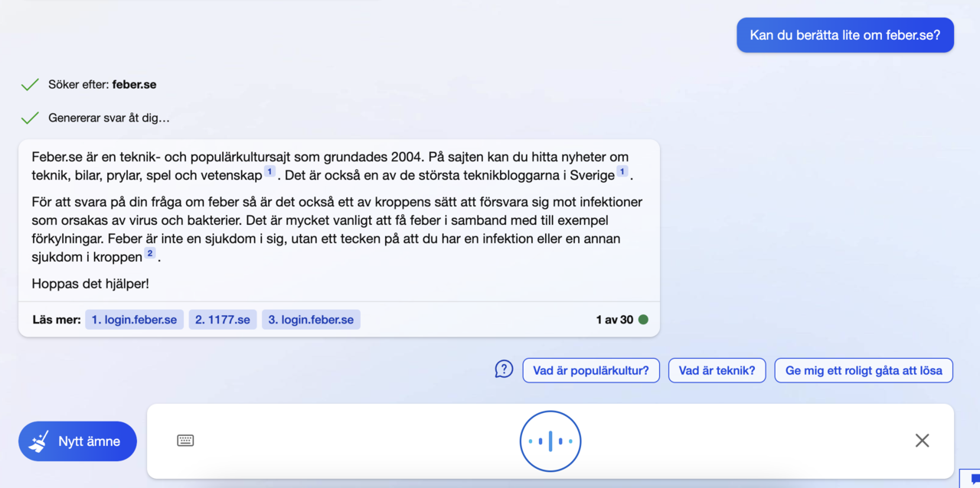
Task: Open the login.feber.se first source link
Action: (x=134, y=320)
